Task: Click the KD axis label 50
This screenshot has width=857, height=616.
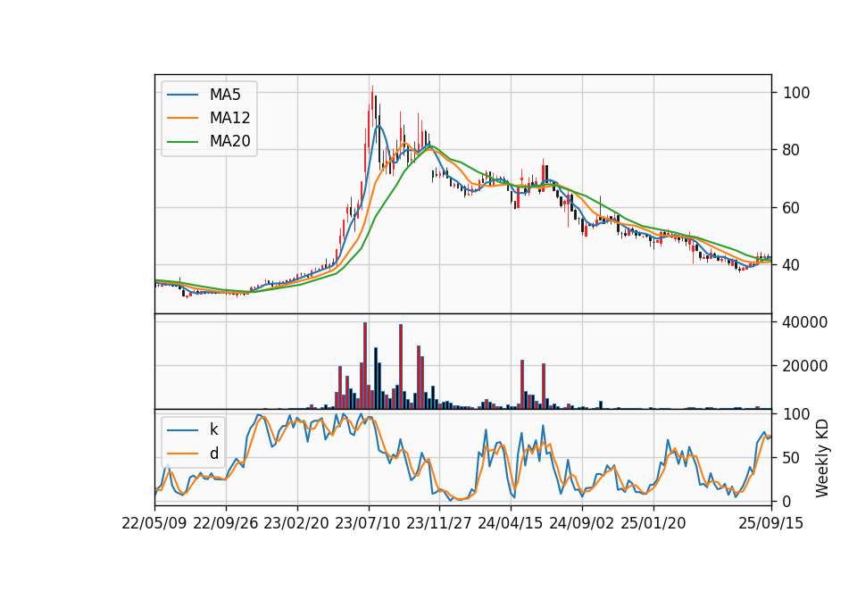Action: tap(791, 457)
